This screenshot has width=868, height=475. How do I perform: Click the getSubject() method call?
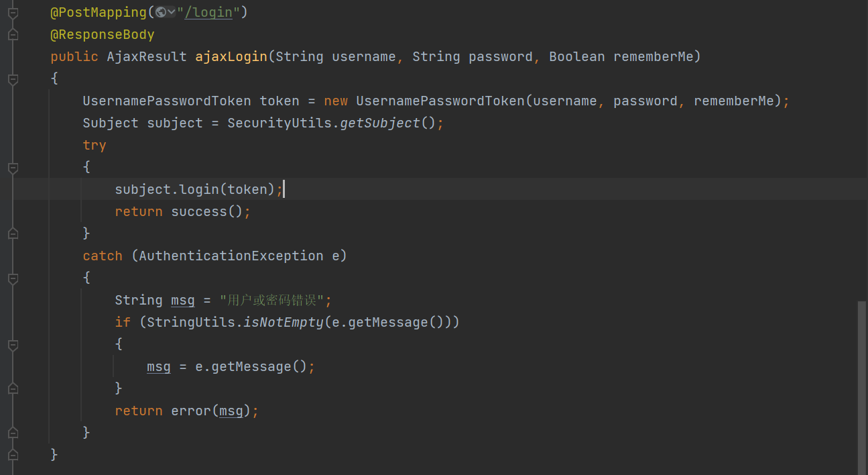(x=380, y=123)
